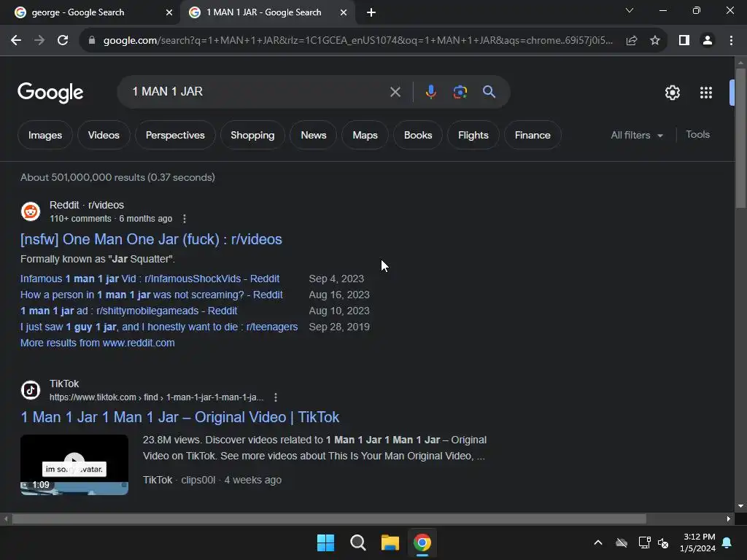
Task: Open the Chrome side panel icon
Action: [x=684, y=41]
